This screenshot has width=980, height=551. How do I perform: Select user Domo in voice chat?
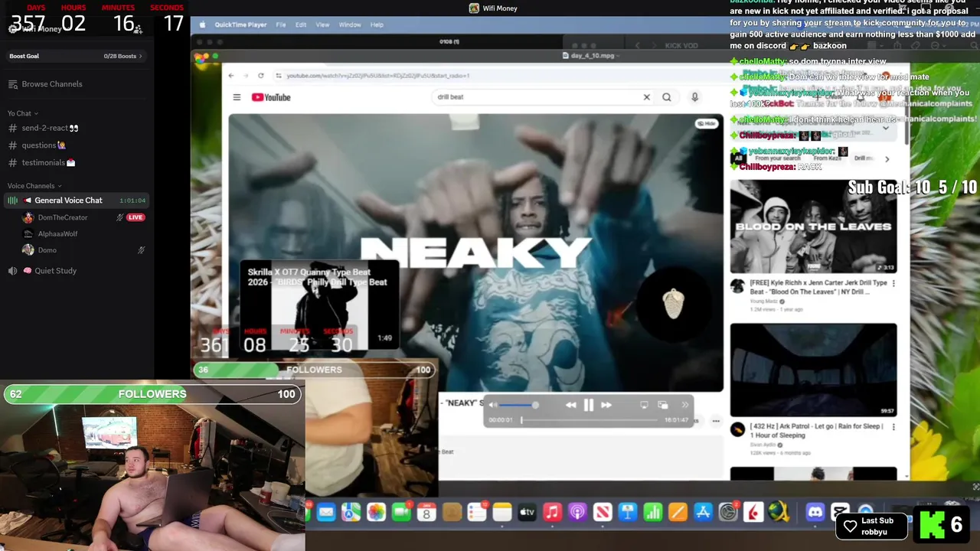(x=47, y=250)
